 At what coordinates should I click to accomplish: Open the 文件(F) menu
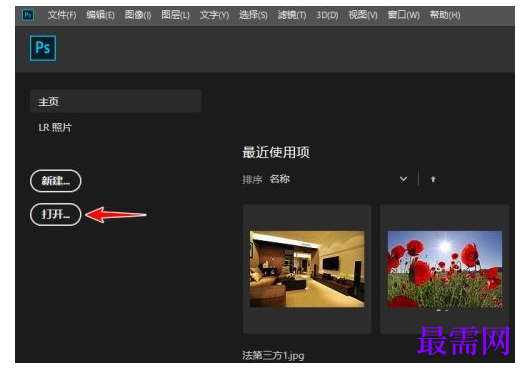click(62, 15)
